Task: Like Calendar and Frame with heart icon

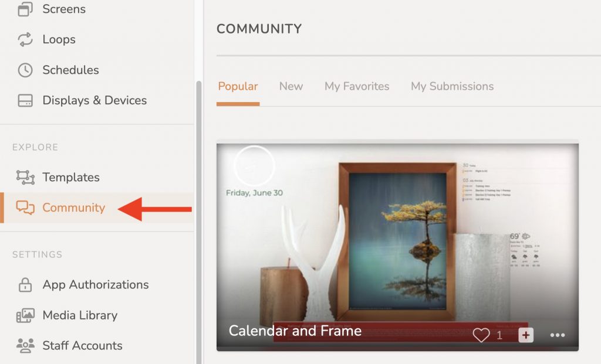Action: click(481, 335)
